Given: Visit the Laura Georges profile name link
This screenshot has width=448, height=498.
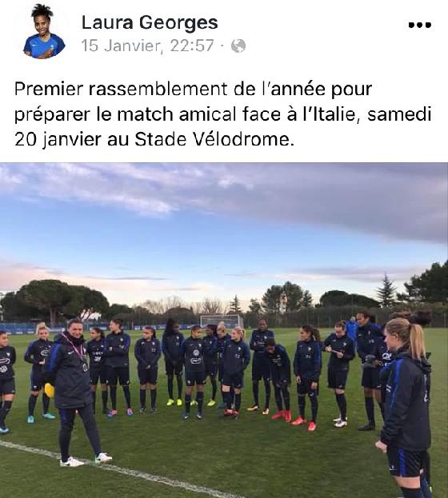Looking at the screenshot, I should click(x=150, y=23).
